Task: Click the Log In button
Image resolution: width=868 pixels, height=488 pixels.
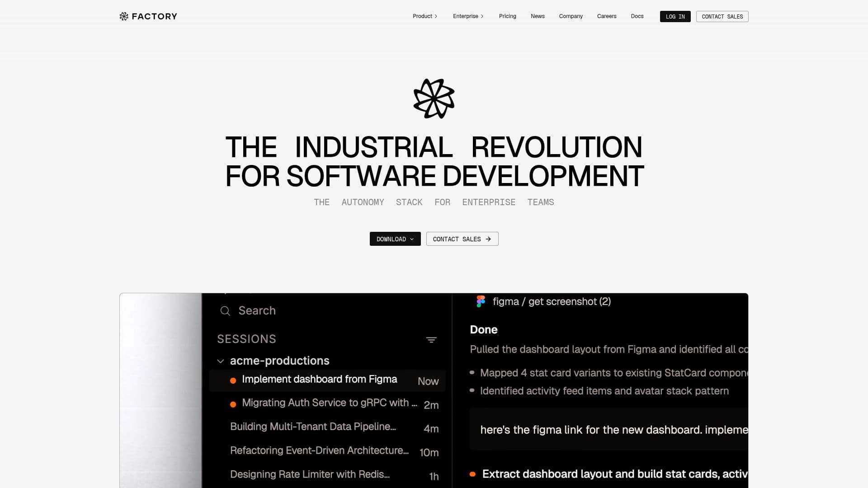Action: click(x=675, y=17)
